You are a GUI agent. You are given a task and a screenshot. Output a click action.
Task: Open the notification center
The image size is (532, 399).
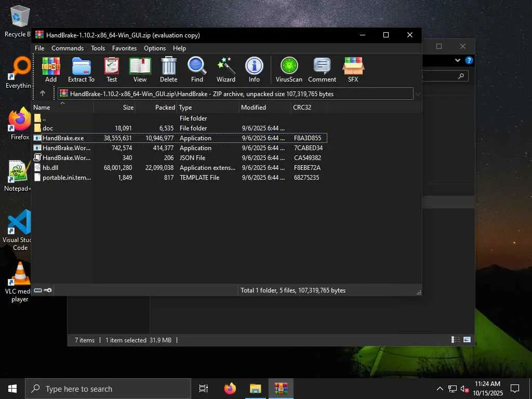pos(515,389)
